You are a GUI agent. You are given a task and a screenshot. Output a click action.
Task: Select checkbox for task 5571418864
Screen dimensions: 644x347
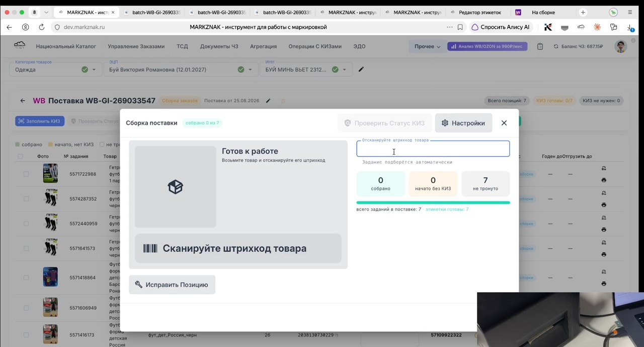point(26,277)
